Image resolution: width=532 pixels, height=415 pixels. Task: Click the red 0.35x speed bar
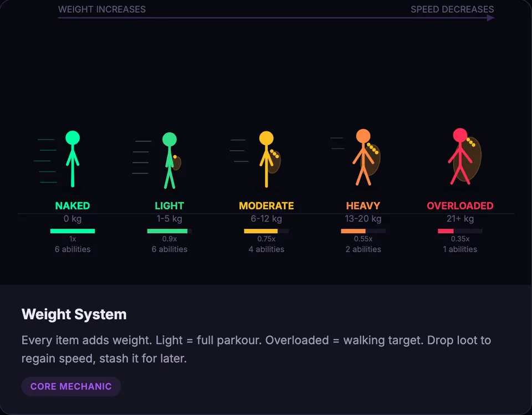point(460,231)
